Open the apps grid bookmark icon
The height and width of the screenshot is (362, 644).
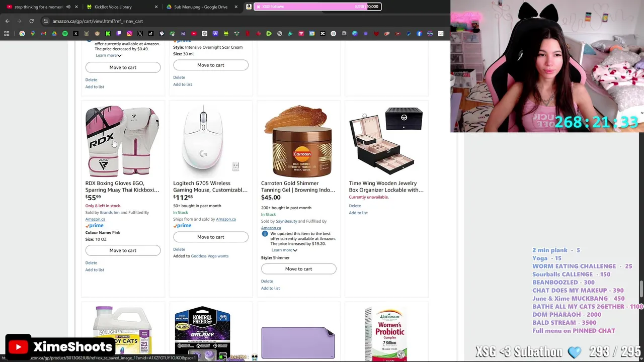click(x=7, y=34)
